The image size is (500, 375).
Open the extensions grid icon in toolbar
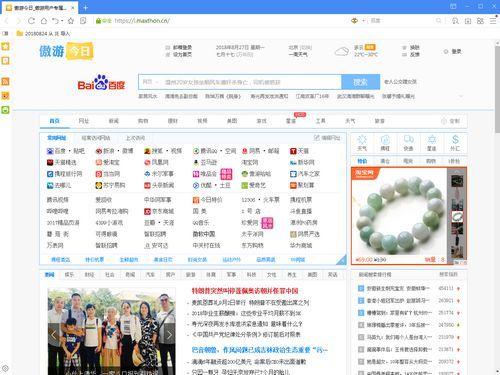pos(480,21)
